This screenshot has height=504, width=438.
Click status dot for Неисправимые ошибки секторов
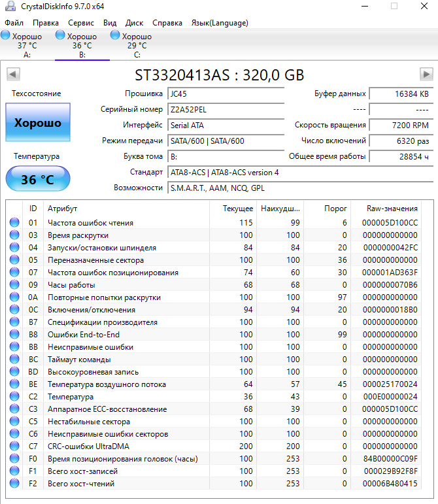[x=14, y=434]
